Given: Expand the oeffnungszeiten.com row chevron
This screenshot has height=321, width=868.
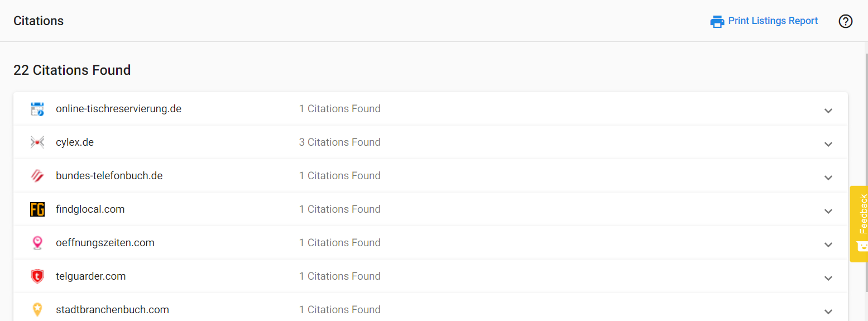Looking at the screenshot, I should click(x=828, y=244).
